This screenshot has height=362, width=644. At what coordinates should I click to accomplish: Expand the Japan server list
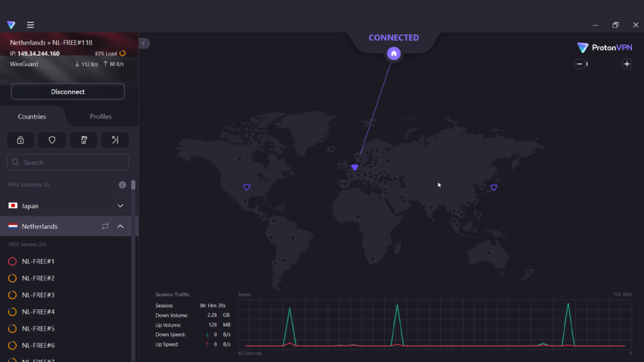120,206
